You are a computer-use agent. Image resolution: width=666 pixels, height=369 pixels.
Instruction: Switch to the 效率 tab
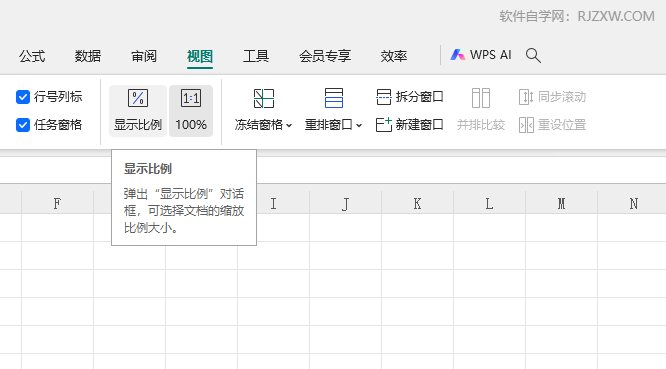[394, 56]
